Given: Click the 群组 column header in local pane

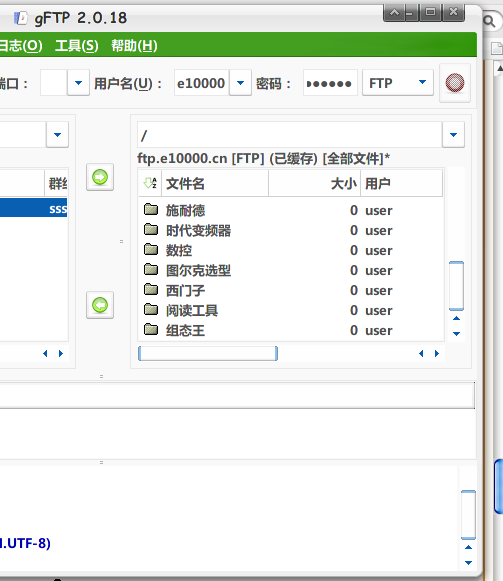Looking at the screenshot, I should 56,183.
